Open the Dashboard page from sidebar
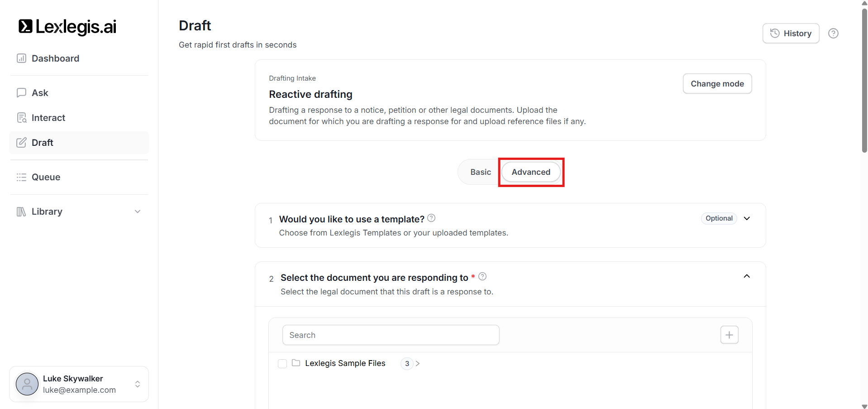This screenshot has width=868, height=409. [55, 58]
